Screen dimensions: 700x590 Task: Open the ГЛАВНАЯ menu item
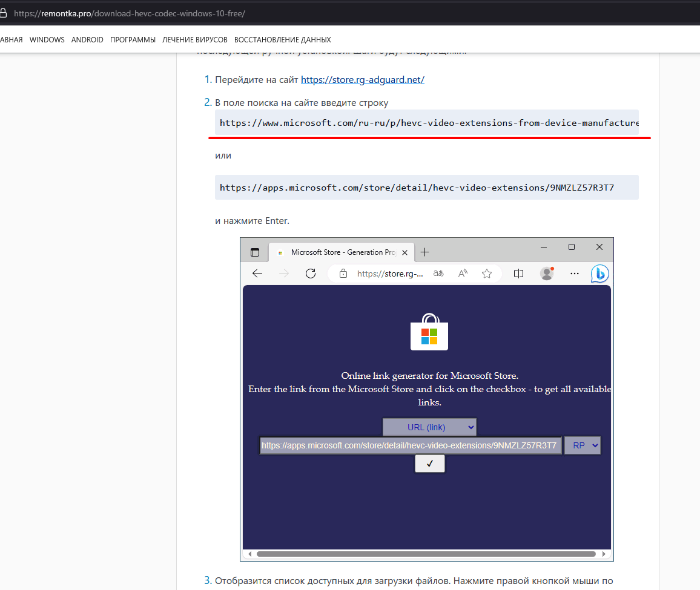click(x=11, y=40)
